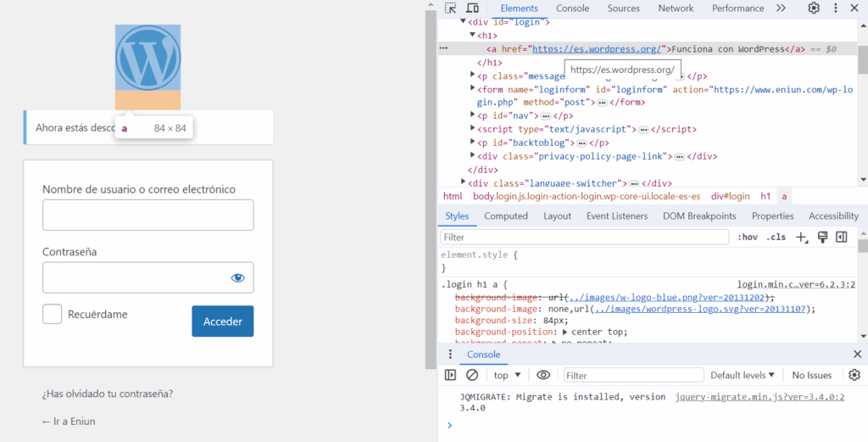
Task: Click the ellipsis beside the selected anchor row
Action: (443, 48)
